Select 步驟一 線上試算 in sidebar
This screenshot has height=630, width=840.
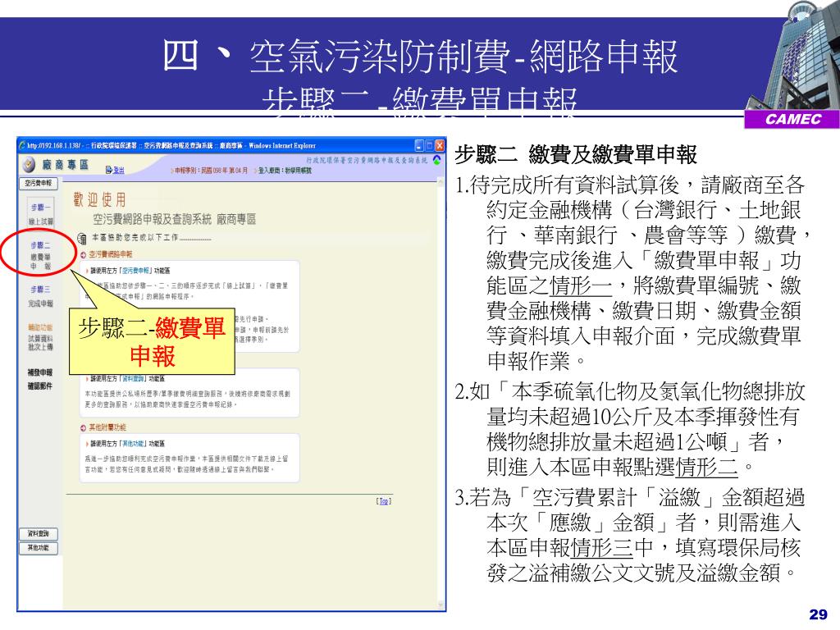[41, 214]
